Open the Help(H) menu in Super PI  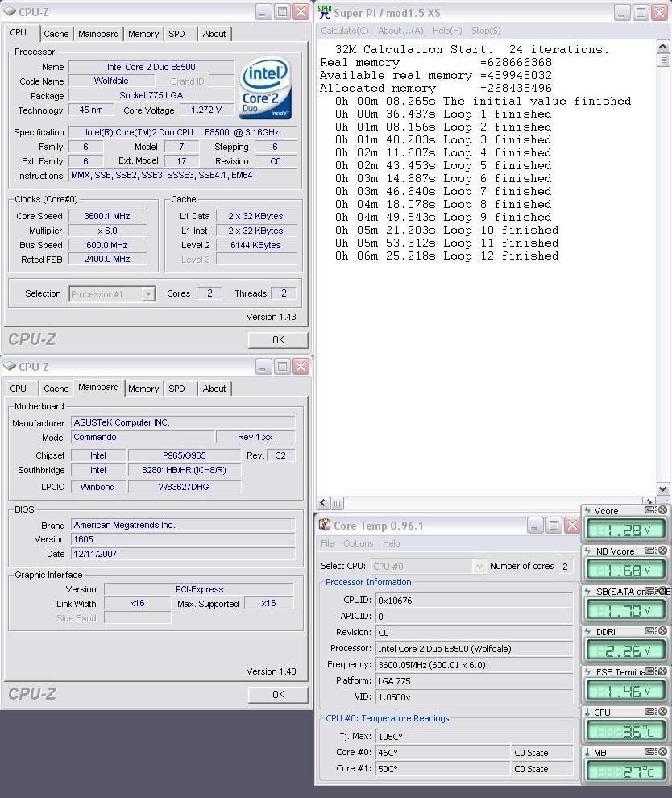coord(447,31)
